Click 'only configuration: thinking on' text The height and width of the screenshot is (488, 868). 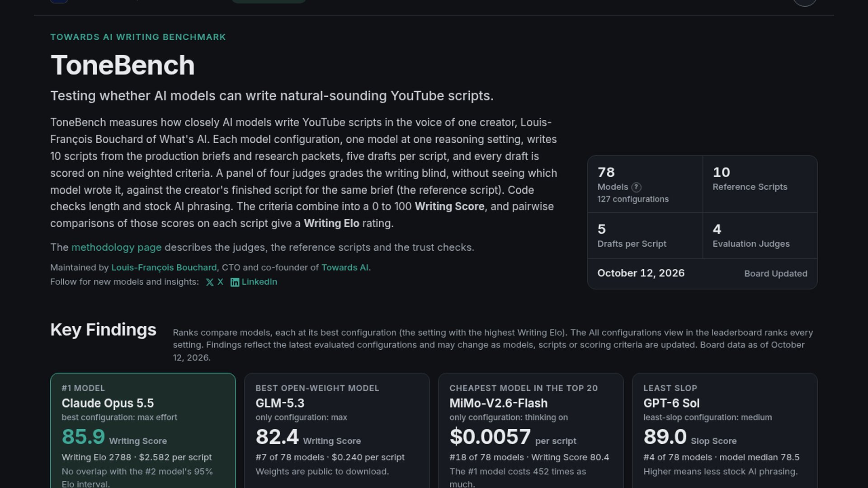click(509, 418)
